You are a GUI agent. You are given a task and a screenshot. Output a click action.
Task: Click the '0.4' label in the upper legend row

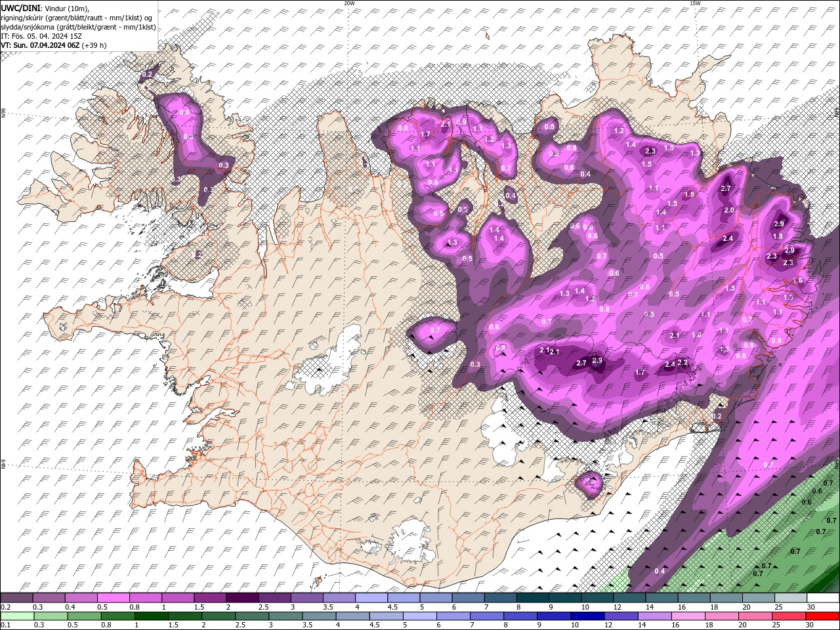pyautogui.click(x=70, y=607)
